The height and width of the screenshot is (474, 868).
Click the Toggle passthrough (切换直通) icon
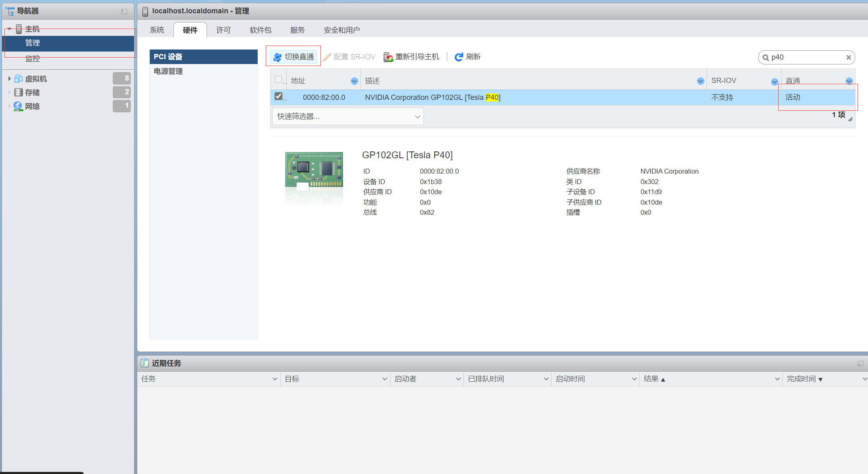(277, 57)
